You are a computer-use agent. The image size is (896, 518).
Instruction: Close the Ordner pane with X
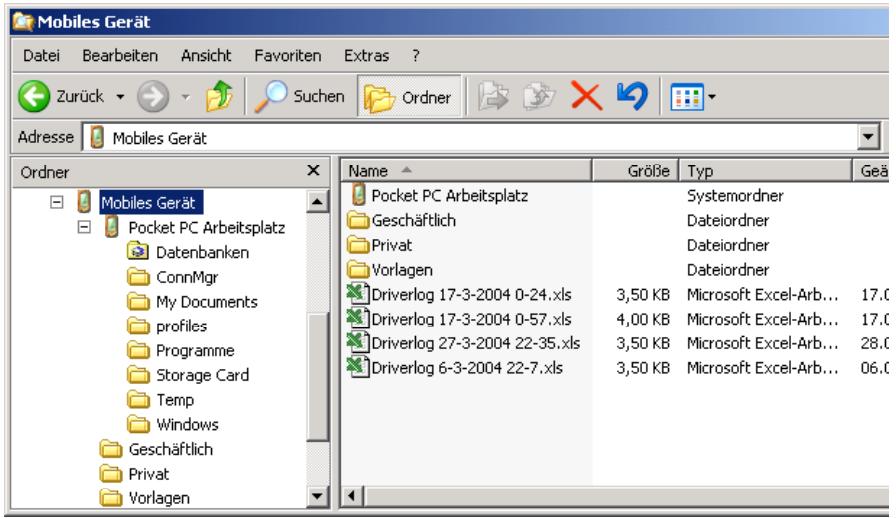313,170
